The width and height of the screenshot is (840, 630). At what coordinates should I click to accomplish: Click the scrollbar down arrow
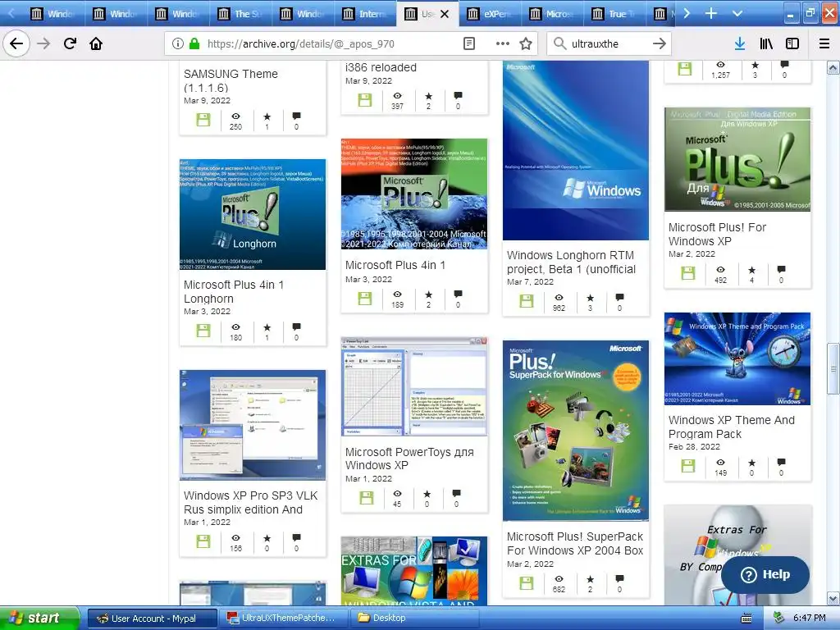833,598
